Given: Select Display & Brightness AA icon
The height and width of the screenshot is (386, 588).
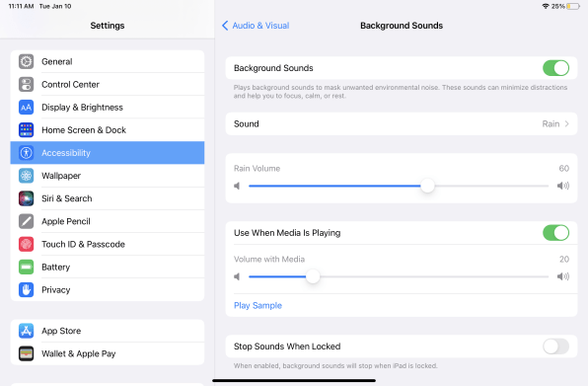Looking at the screenshot, I should (x=27, y=108).
